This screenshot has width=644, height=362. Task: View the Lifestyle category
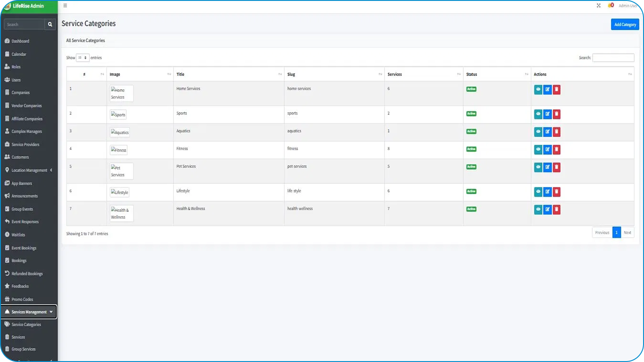(538, 192)
